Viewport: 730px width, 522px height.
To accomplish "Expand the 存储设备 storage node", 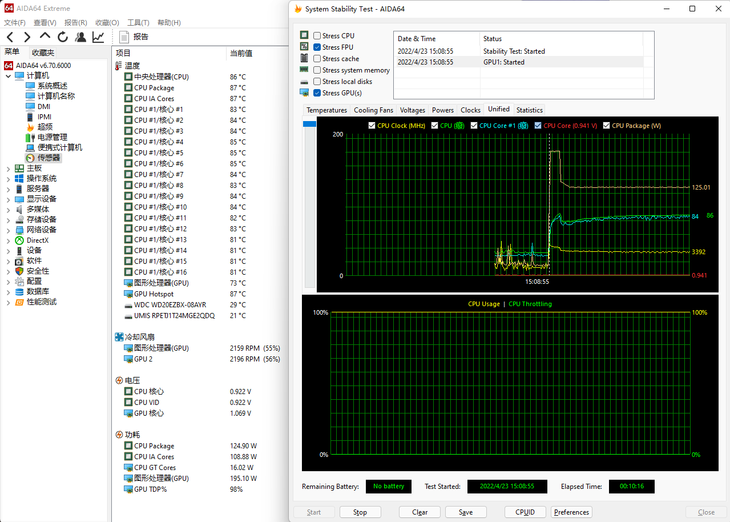I will [8, 220].
